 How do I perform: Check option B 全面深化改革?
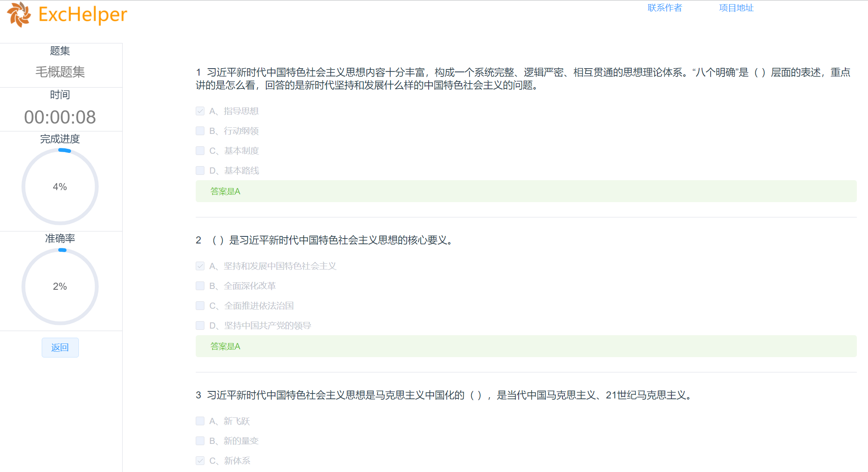(200, 286)
